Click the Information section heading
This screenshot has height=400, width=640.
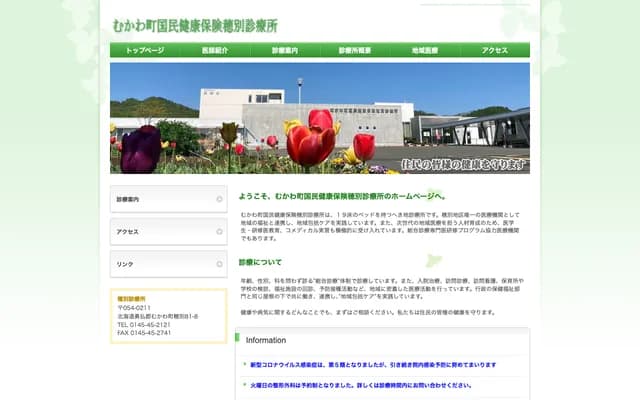pos(266,340)
